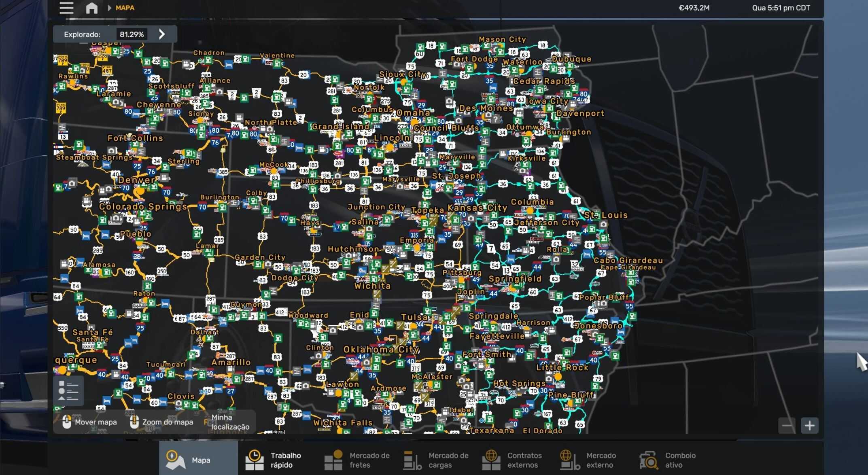Open the map legend list icon
Image resolution: width=868 pixels, height=475 pixels.
[68, 391]
